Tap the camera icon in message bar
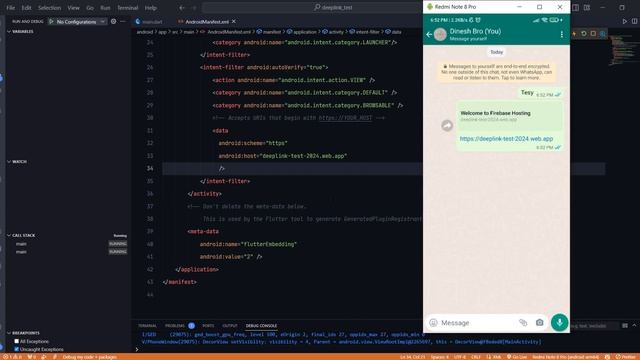 (540, 323)
